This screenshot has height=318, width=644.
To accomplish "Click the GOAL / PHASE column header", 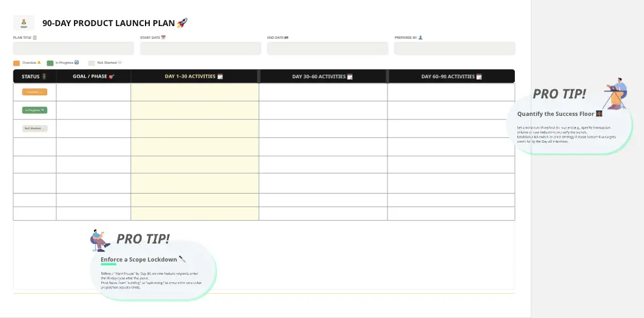I will (93, 76).
